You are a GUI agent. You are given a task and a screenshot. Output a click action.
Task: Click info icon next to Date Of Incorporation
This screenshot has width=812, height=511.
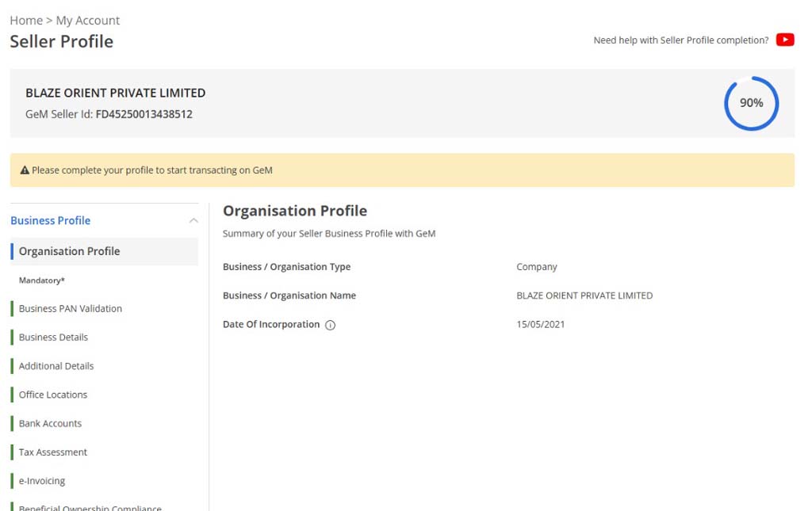(331, 325)
